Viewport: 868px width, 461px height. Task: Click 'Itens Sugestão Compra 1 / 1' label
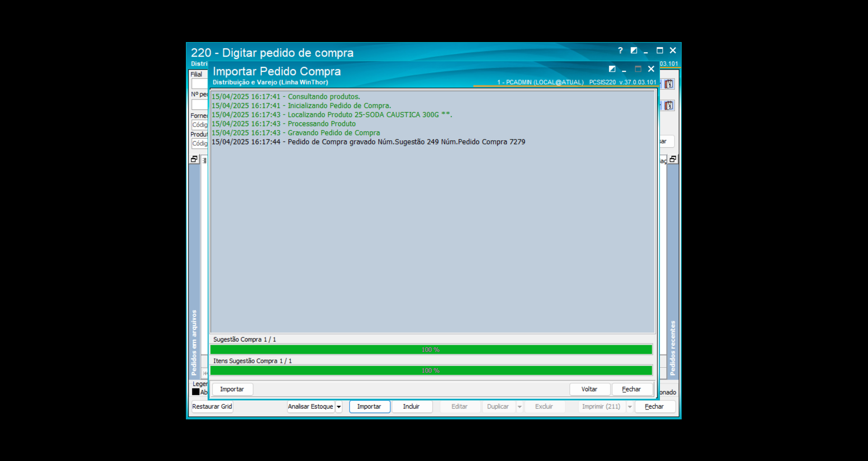[252, 361]
